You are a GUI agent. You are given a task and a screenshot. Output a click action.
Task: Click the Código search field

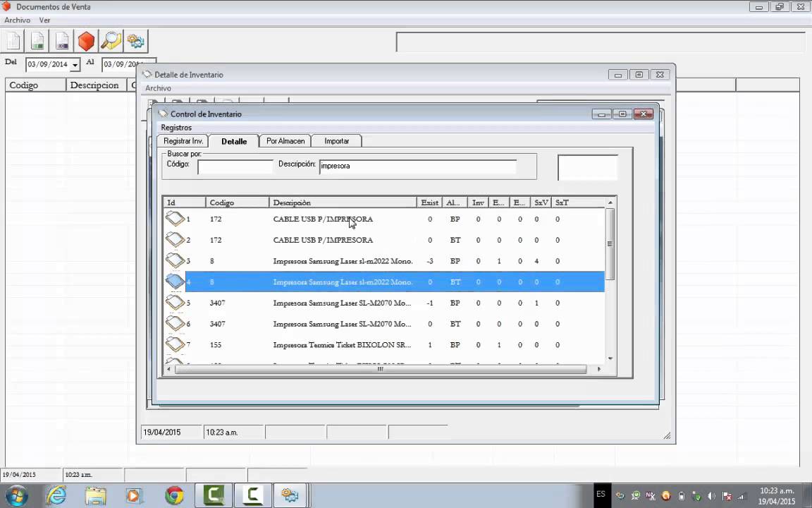(235, 167)
